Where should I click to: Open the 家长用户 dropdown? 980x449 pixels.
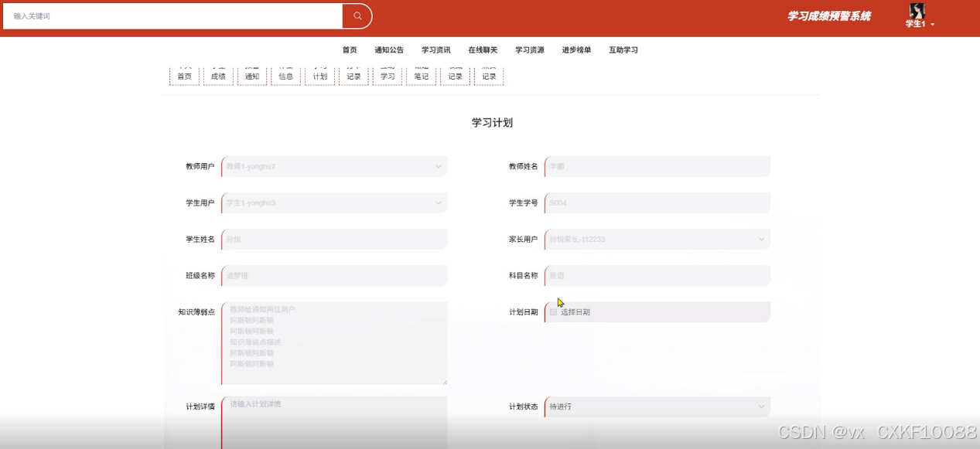pyautogui.click(x=657, y=239)
